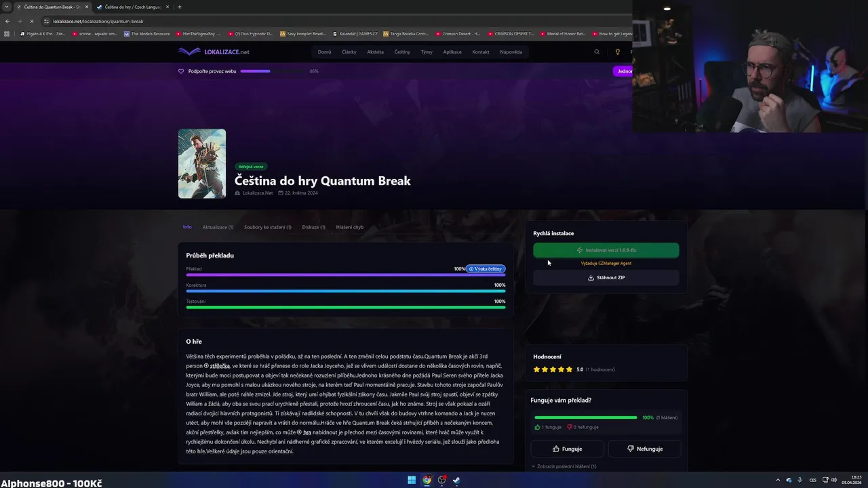The height and width of the screenshot is (488, 868).
Task: Click the third rating star
Action: coord(553,369)
